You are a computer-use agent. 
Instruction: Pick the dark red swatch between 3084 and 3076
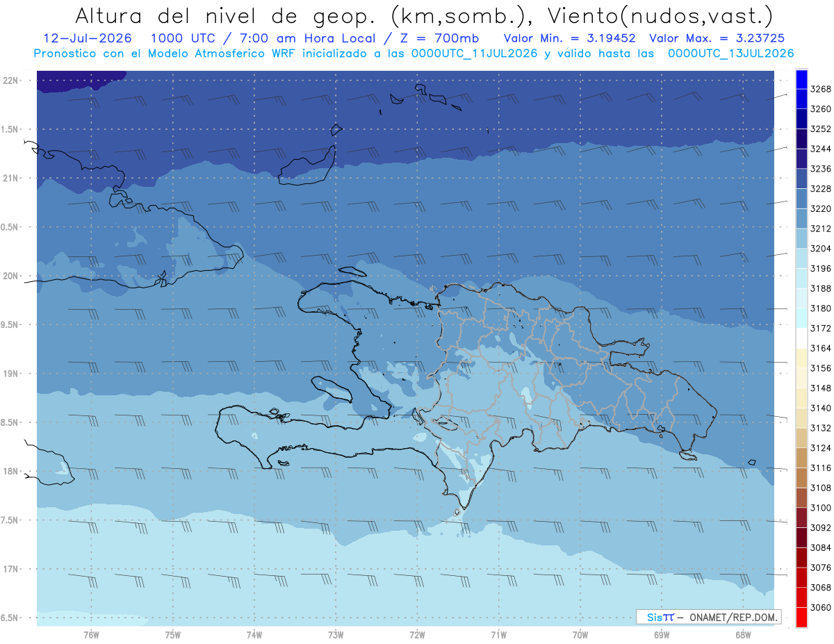(x=801, y=557)
